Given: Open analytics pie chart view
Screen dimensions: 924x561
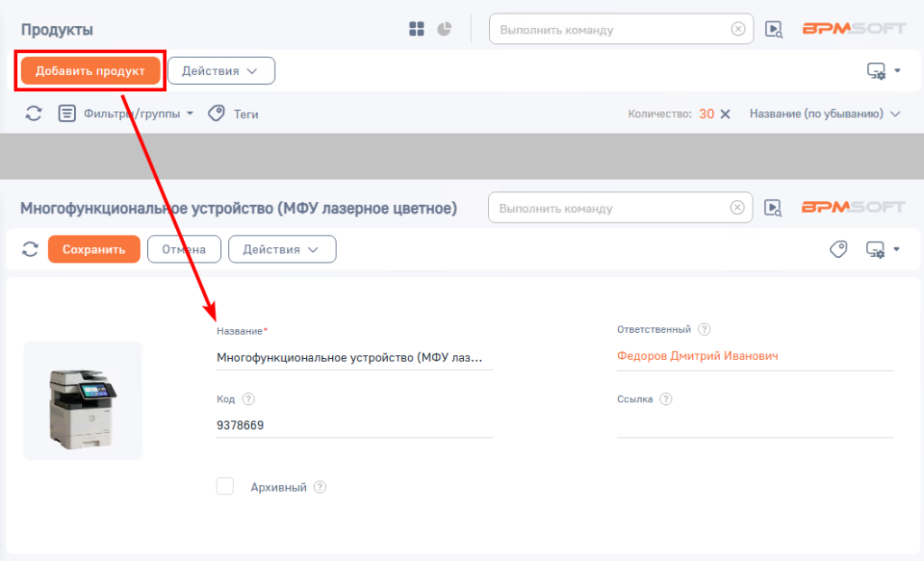Looking at the screenshot, I should click(444, 29).
